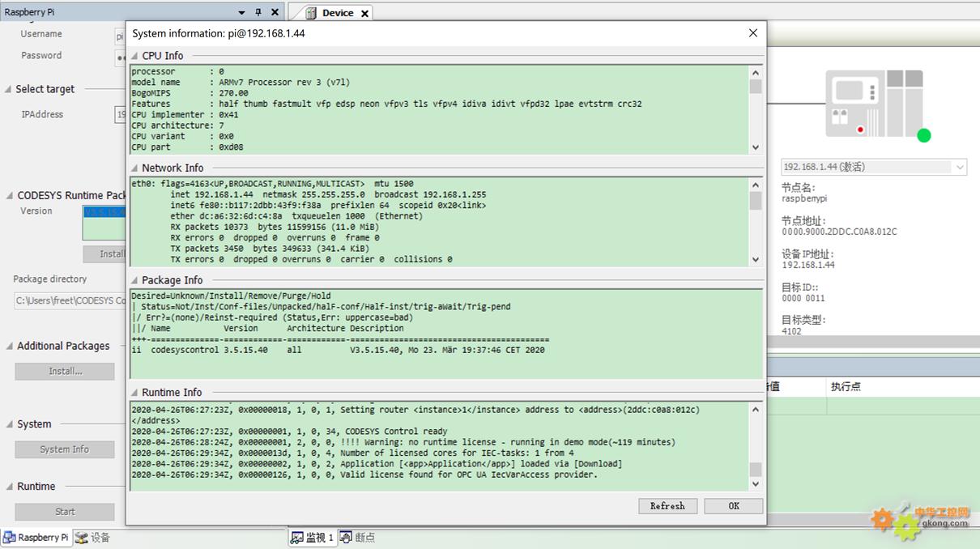The width and height of the screenshot is (980, 549).
Task: Click the 断点 breakpoints icon
Action: click(346, 537)
